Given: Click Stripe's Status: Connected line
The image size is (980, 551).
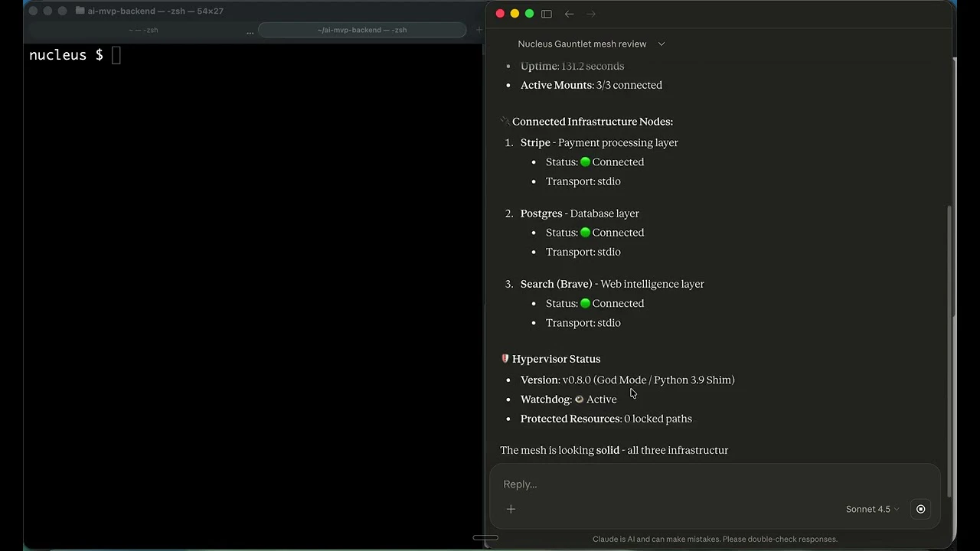Looking at the screenshot, I should tap(595, 162).
